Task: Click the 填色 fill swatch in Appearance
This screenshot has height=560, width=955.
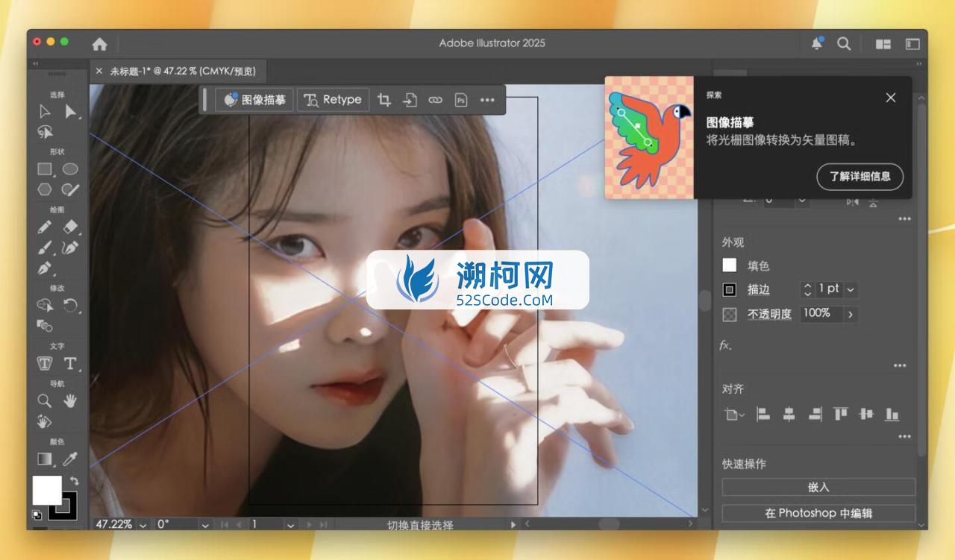Action: tap(730, 265)
